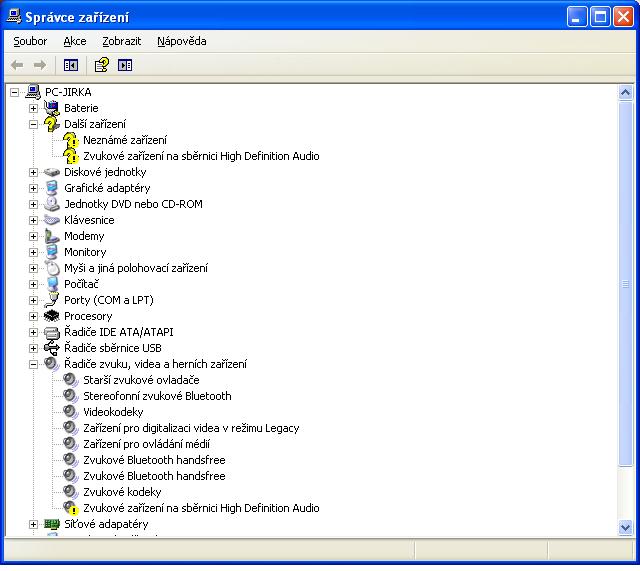
Task: Click the USB controller icon
Action: (52, 348)
